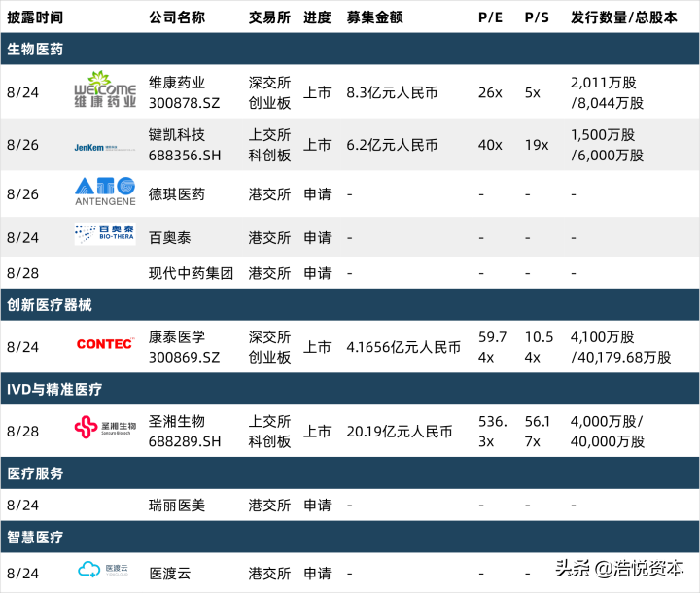This screenshot has width=700, height=593.
Task: Click the 10.54x P/S value
Action: pyautogui.click(x=539, y=347)
